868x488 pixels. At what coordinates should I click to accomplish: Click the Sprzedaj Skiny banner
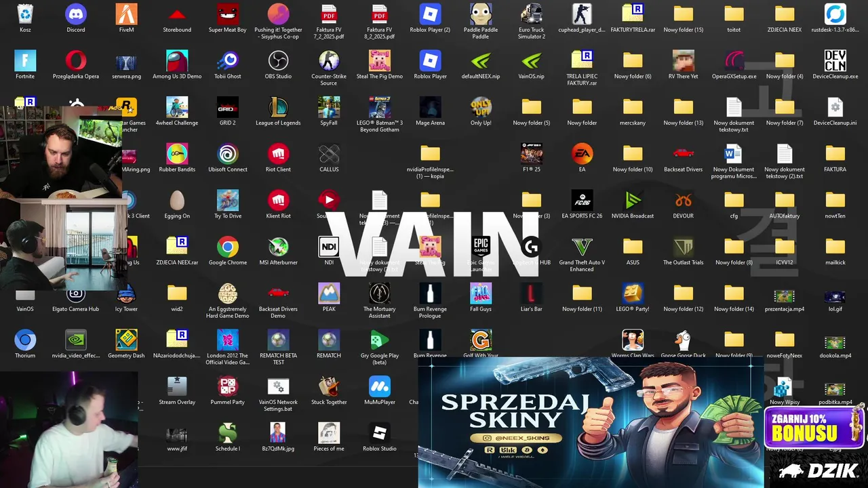[591, 424]
